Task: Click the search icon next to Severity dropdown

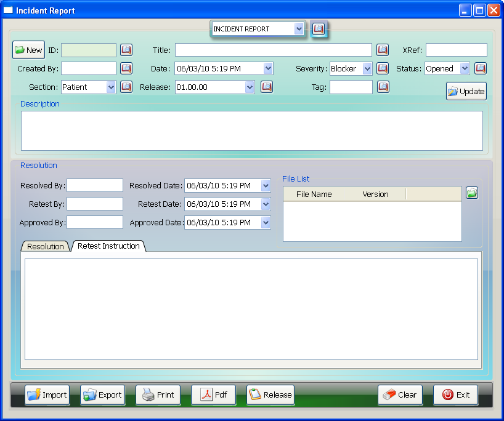Action: coord(383,68)
